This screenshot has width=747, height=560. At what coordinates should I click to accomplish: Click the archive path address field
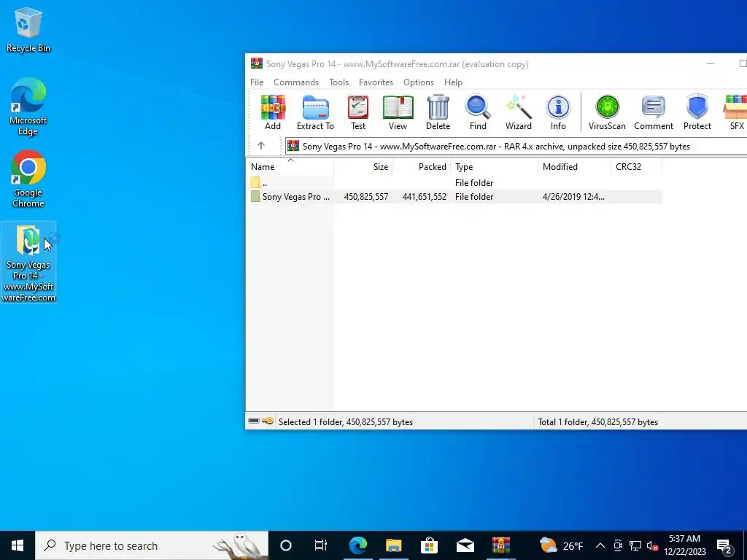click(x=516, y=146)
